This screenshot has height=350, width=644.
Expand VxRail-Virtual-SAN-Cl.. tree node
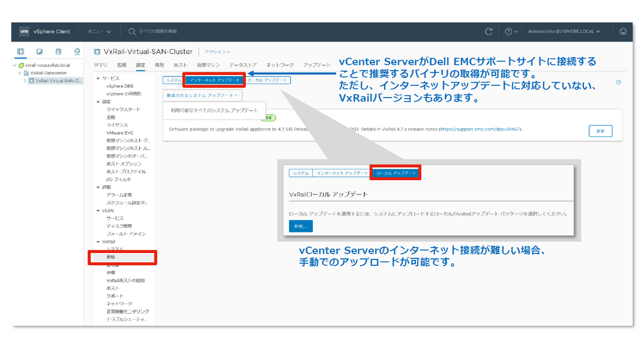[x=25, y=81]
